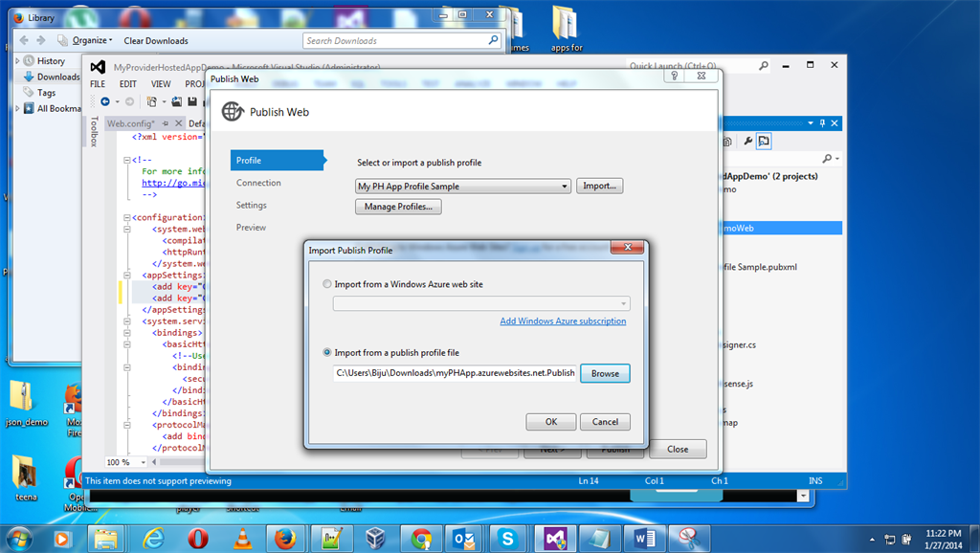Open Internet Explorer from the taskbar

click(x=153, y=539)
